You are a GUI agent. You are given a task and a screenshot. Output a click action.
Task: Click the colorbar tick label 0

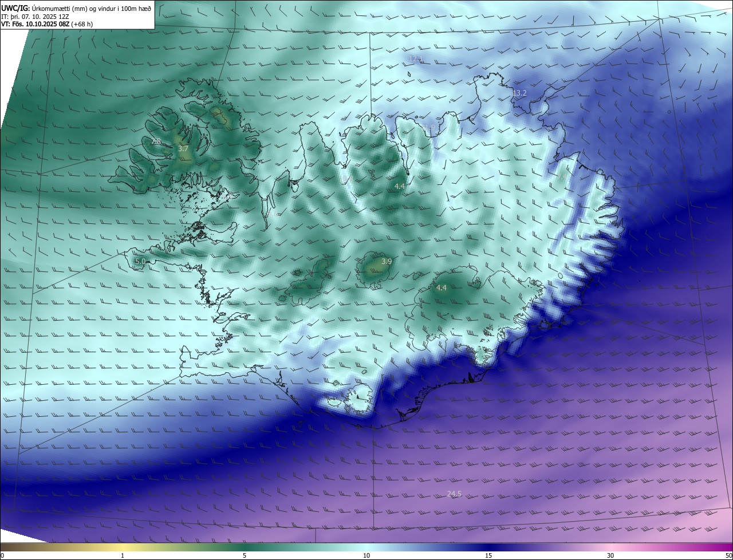point(2,555)
